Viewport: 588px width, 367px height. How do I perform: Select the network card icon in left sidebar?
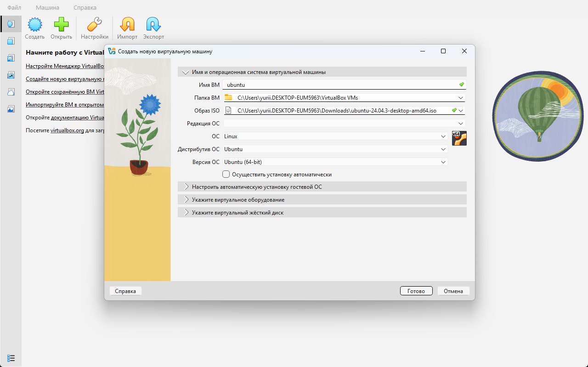coord(11,75)
